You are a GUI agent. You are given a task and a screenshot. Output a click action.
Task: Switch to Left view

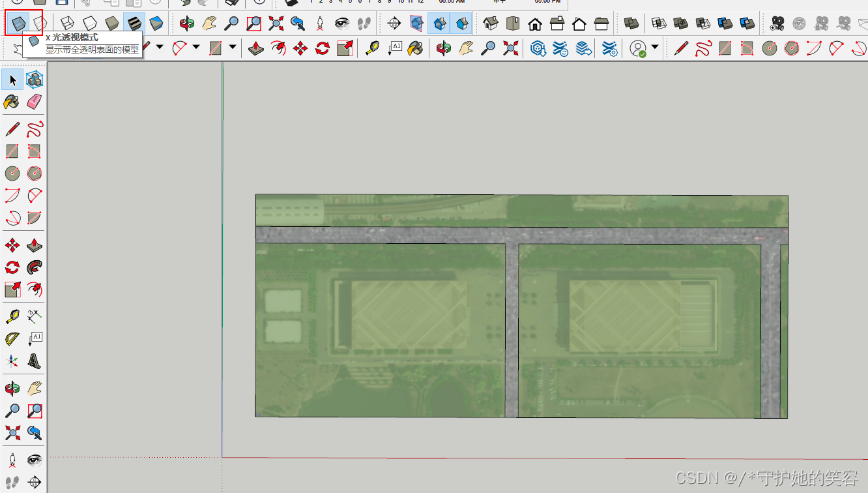pyautogui.click(x=601, y=24)
